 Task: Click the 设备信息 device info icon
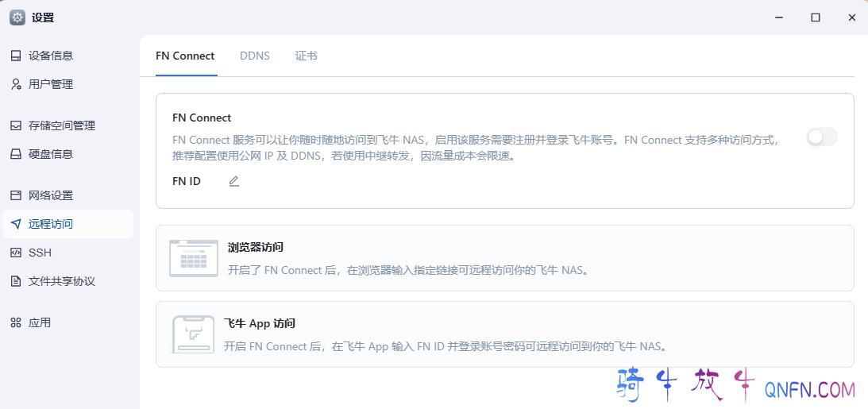[16, 56]
